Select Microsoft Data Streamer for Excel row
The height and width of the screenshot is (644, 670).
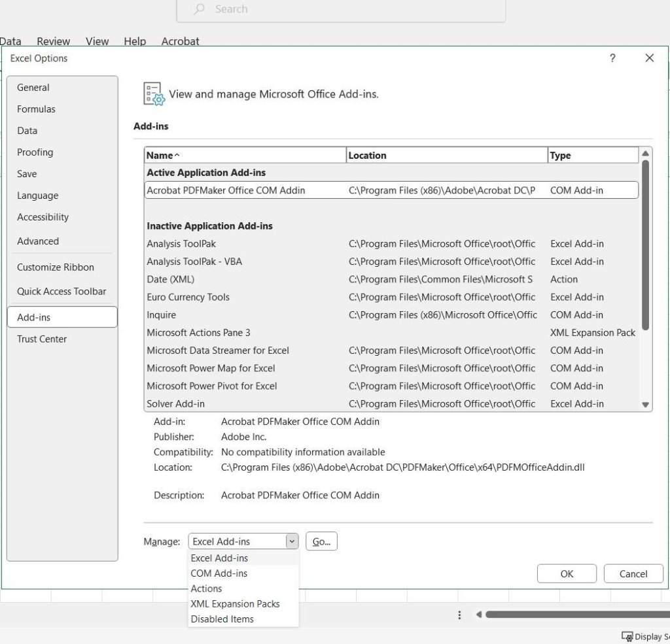coord(391,350)
